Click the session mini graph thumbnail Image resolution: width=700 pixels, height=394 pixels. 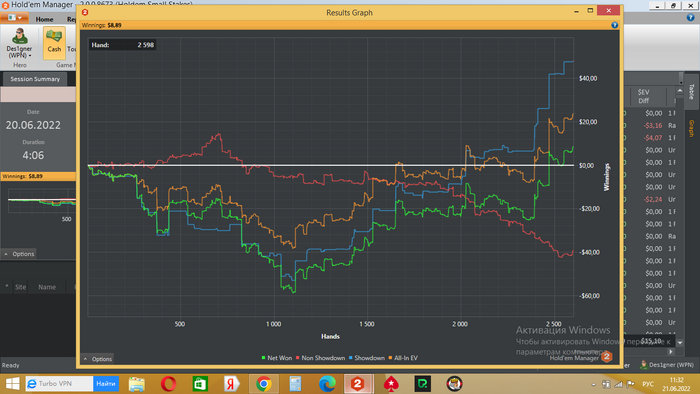coord(42,201)
